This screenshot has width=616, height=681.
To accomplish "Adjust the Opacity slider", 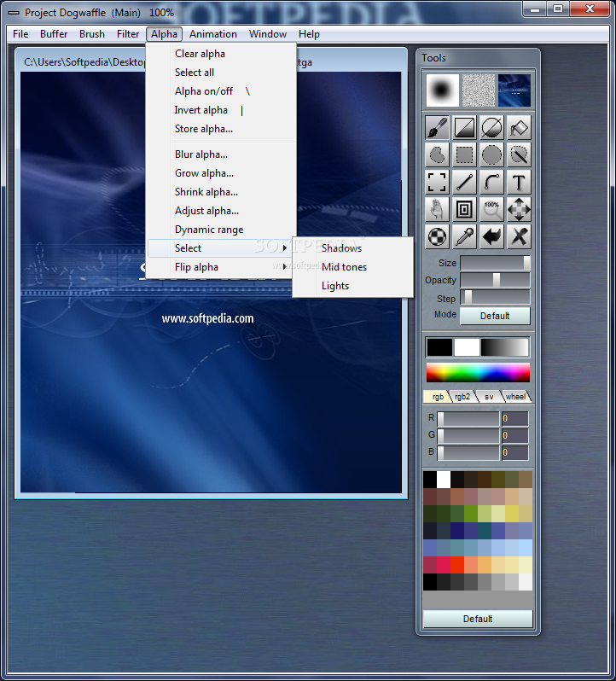I will pyautogui.click(x=495, y=280).
